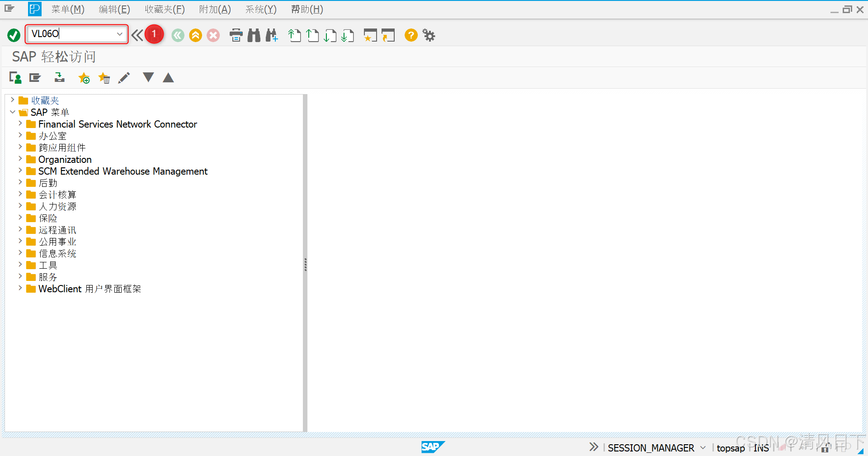868x456 pixels.
Task: Click the SAP Menu icon
Action: pos(35,78)
